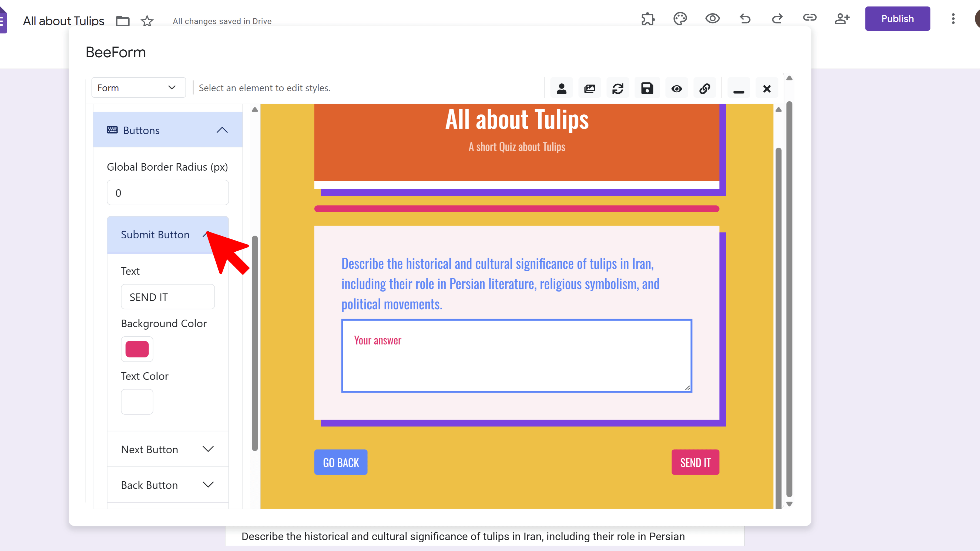Save styles with the floppy disk icon
980x551 pixels.
pos(647,89)
